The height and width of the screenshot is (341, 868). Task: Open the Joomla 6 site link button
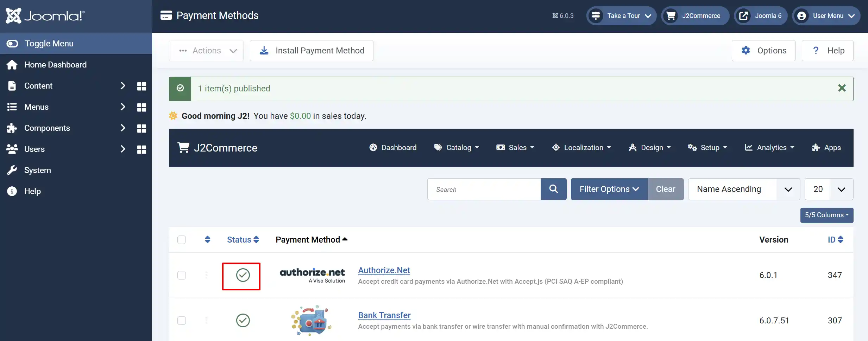(x=761, y=16)
